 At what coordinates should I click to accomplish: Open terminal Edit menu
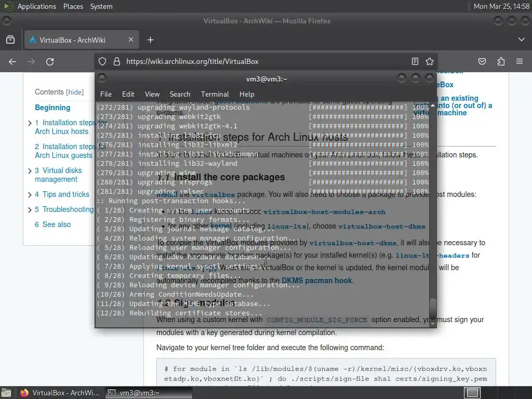tap(128, 94)
